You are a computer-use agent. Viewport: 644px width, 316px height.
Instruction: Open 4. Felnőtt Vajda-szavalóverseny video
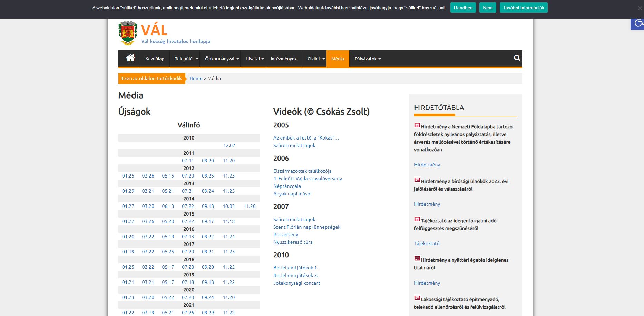pos(308,179)
